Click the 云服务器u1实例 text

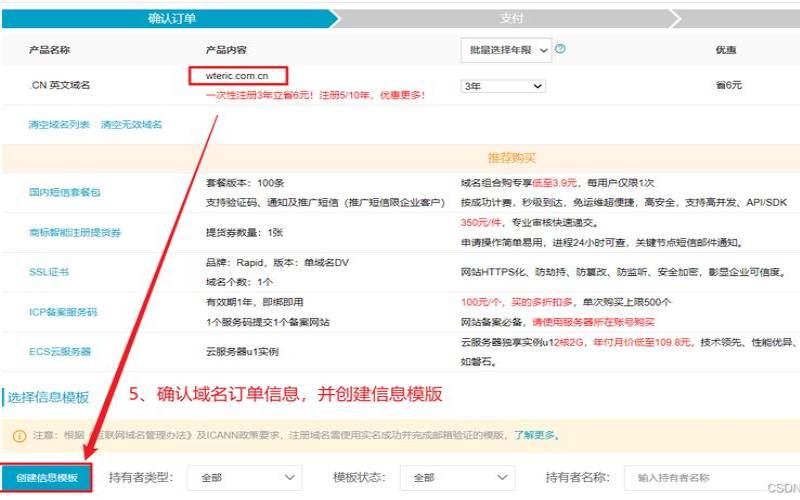(x=242, y=352)
